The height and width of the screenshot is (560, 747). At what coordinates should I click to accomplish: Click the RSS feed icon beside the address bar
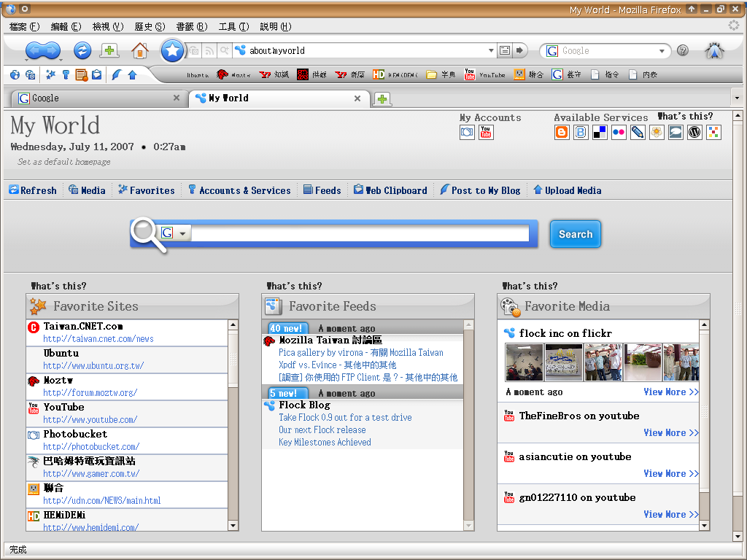209,50
